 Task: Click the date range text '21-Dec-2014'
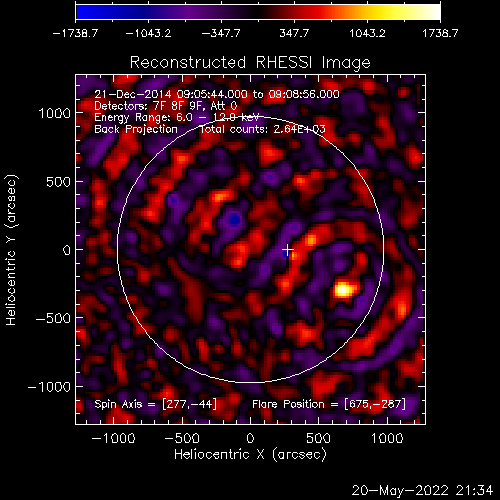point(133,94)
